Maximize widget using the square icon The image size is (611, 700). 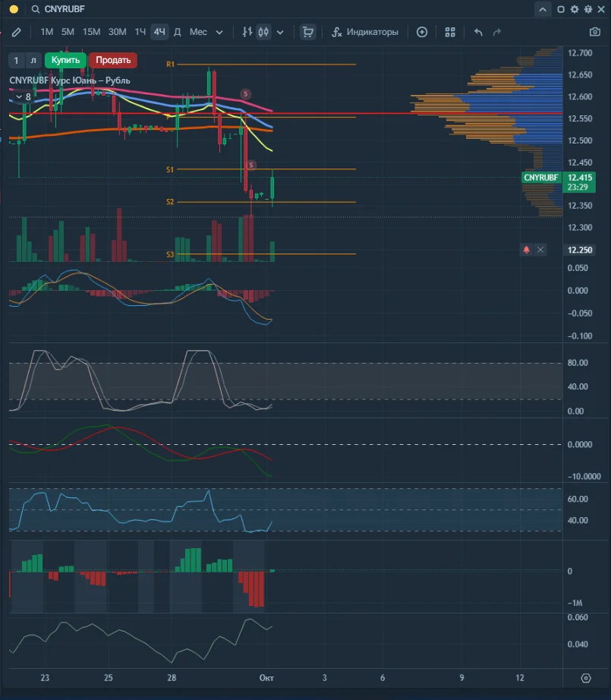tap(561, 9)
